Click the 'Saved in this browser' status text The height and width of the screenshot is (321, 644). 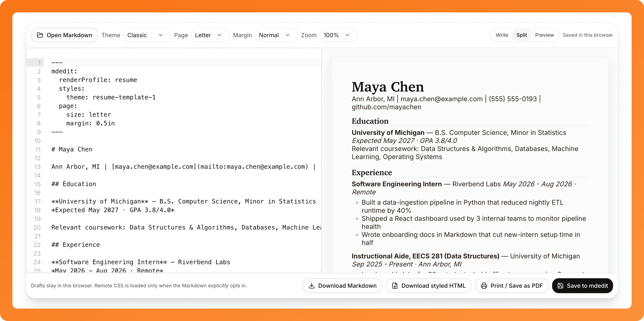pos(587,35)
